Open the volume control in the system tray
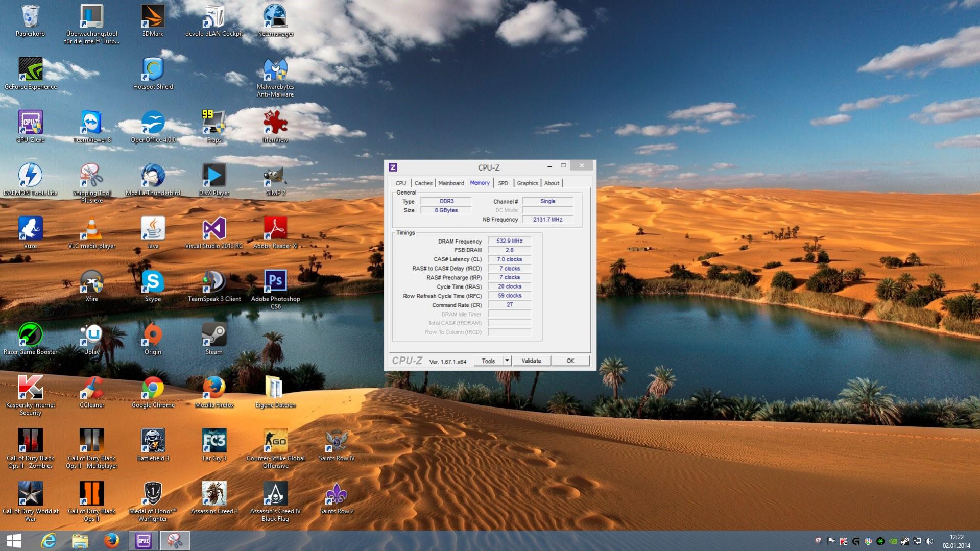Screen dimensions: 980x551 [x=929, y=541]
